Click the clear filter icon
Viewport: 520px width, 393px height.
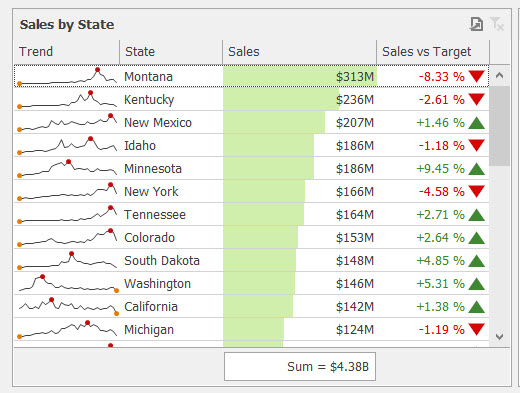(497, 24)
